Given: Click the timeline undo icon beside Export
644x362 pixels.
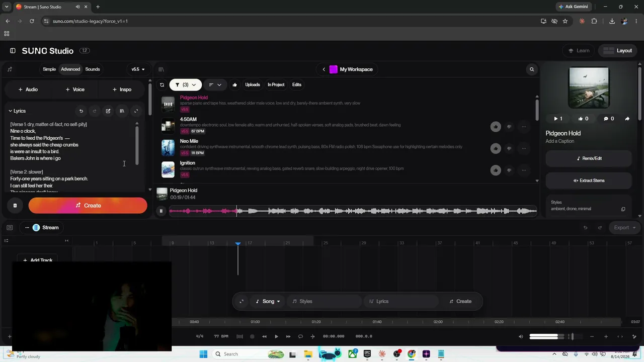Looking at the screenshot, I should (585, 228).
